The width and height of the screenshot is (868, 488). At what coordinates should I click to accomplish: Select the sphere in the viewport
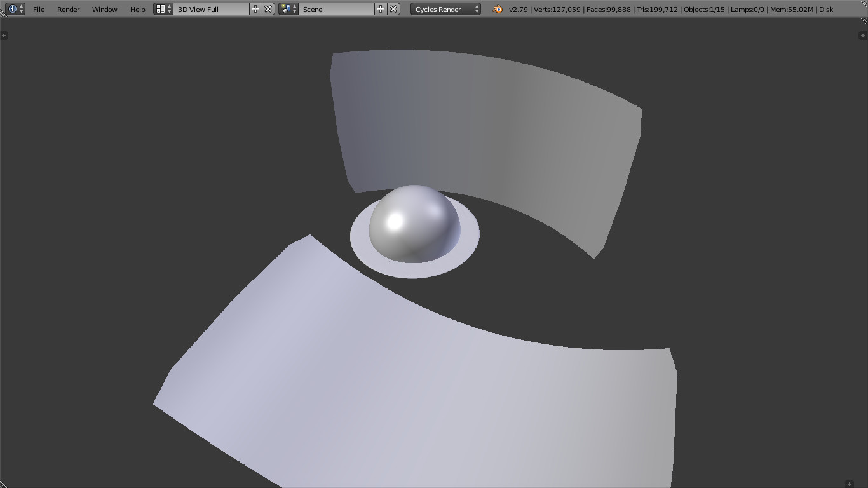click(413, 222)
